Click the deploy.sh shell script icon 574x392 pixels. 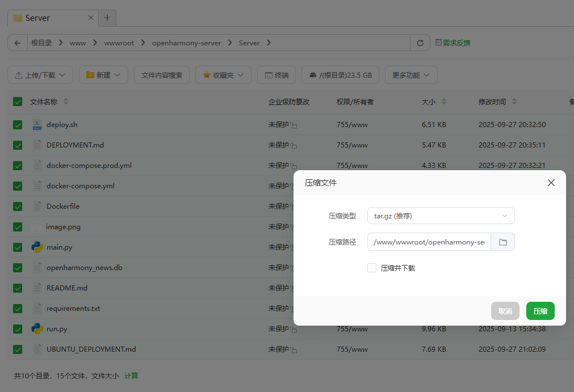click(37, 125)
